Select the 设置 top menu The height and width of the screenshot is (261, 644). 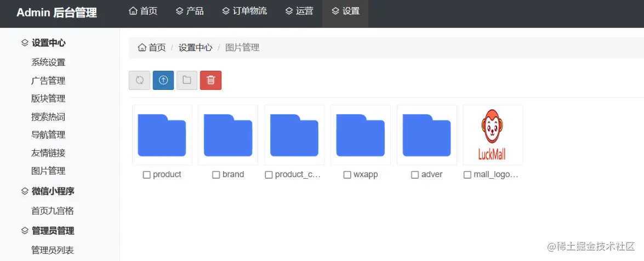tap(345, 11)
